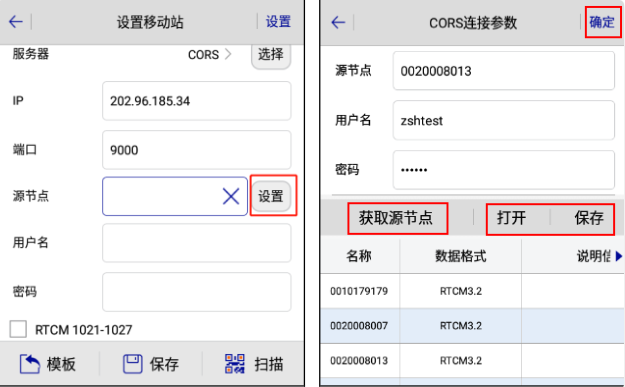The height and width of the screenshot is (387, 625).
Task: Tap the 选择 server button
Action: click(271, 55)
